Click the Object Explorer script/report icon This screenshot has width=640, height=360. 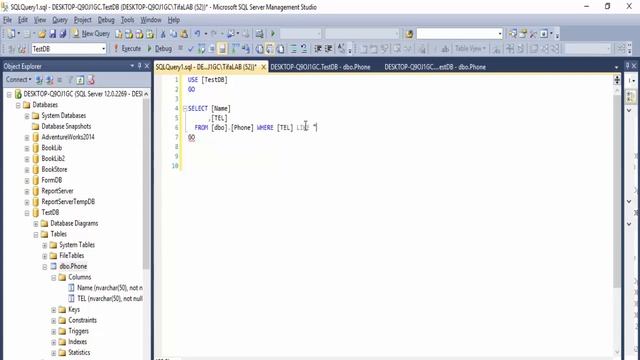click(91, 80)
